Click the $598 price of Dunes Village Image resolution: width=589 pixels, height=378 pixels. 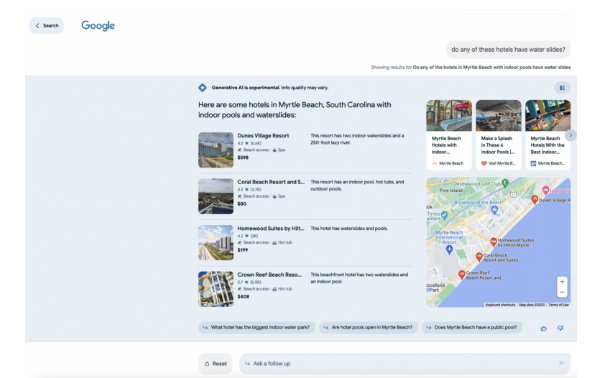(x=243, y=157)
